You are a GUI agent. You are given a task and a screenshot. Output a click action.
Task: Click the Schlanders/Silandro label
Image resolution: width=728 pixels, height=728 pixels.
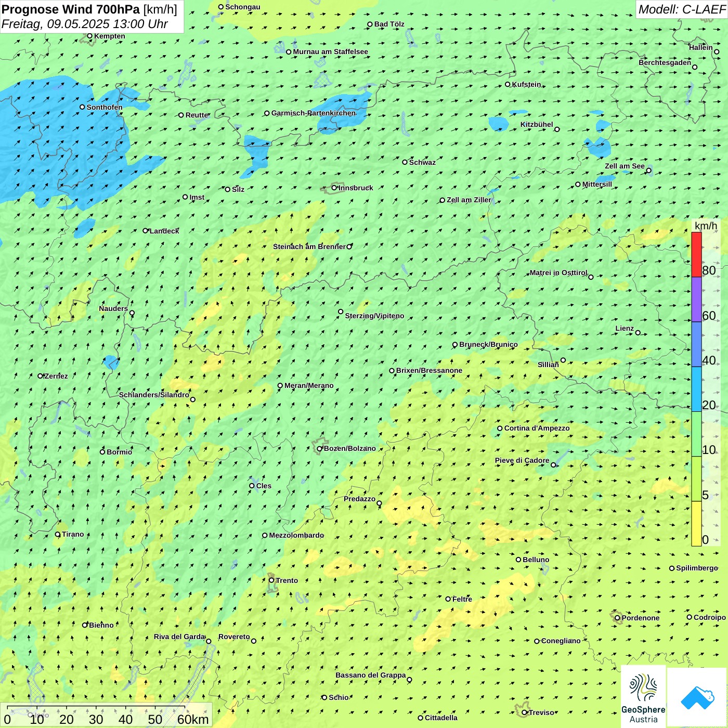point(154,395)
